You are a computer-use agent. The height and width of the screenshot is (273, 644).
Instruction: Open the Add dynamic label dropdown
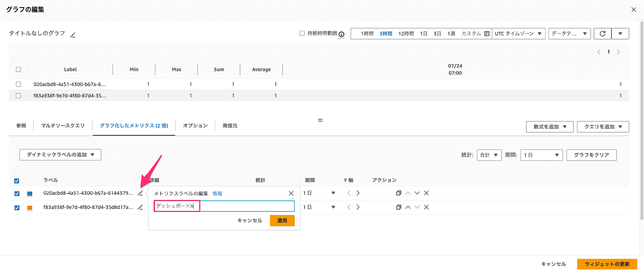pyautogui.click(x=60, y=155)
